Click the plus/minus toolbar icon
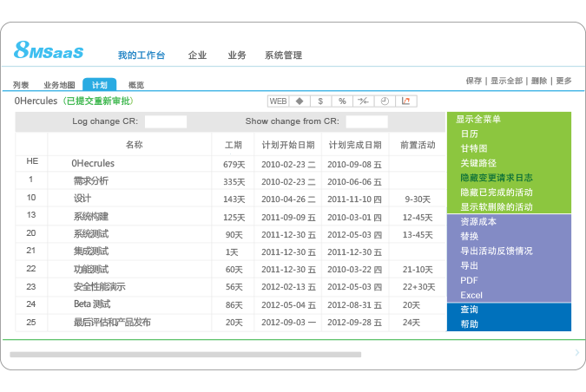Image resolution: width=586 pixels, height=392 pixels. click(x=363, y=101)
